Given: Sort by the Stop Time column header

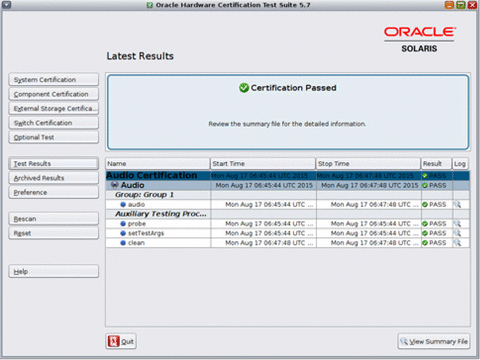Looking at the screenshot, I should pyautogui.click(x=368, y=164).
